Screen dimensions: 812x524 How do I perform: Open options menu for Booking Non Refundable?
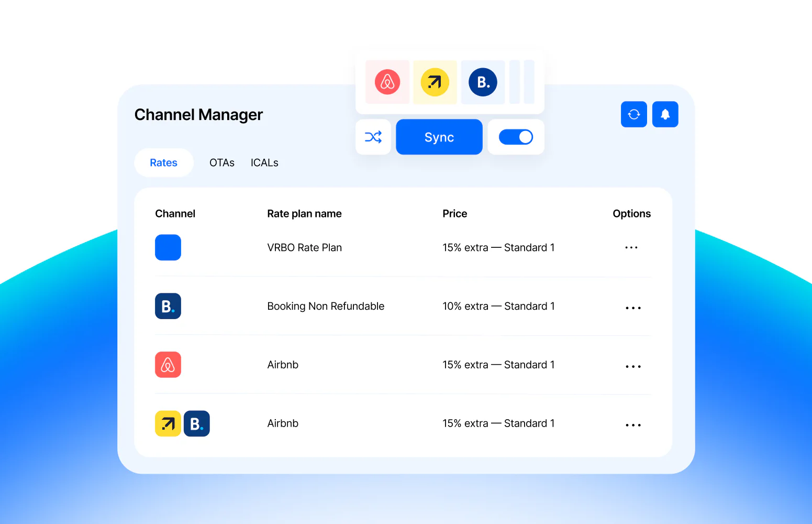633,308
